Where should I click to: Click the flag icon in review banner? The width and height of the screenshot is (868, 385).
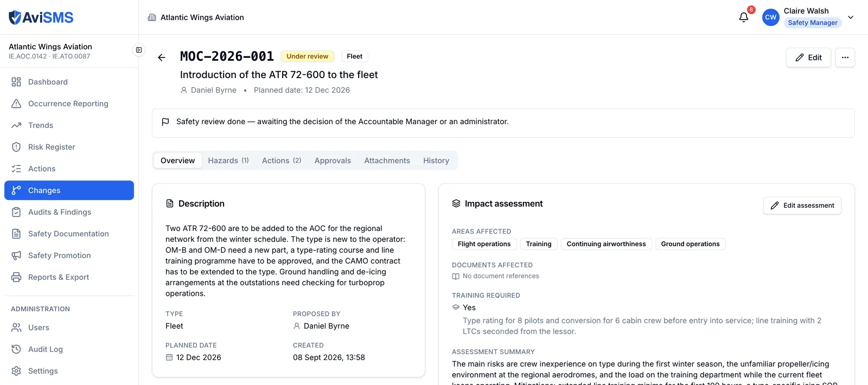coord(165,122)
